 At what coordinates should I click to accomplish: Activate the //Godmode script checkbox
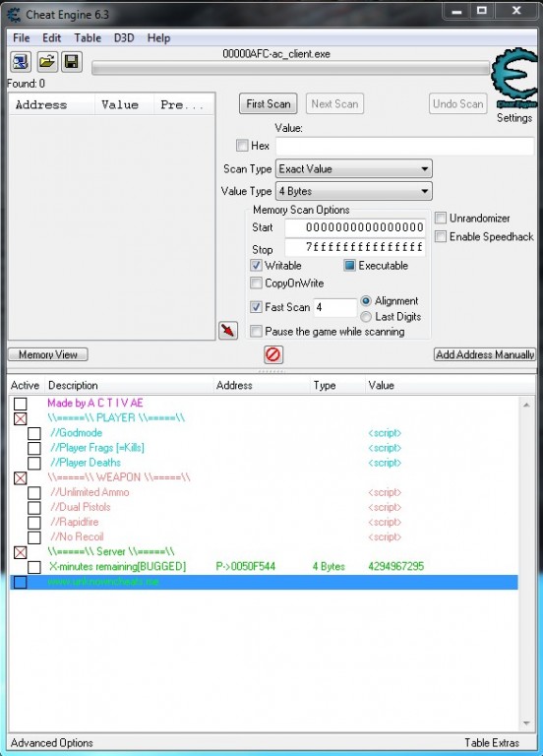pos(34,433)
